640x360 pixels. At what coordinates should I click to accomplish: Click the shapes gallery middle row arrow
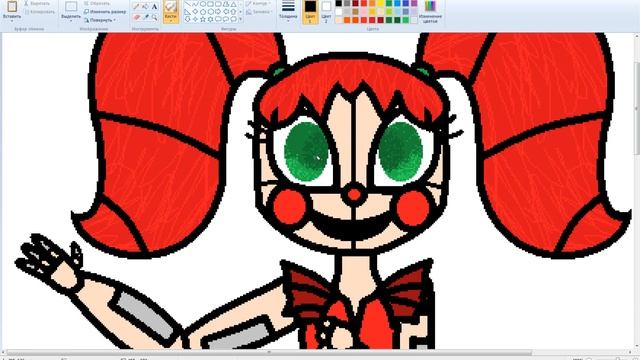tap(240, 12)
